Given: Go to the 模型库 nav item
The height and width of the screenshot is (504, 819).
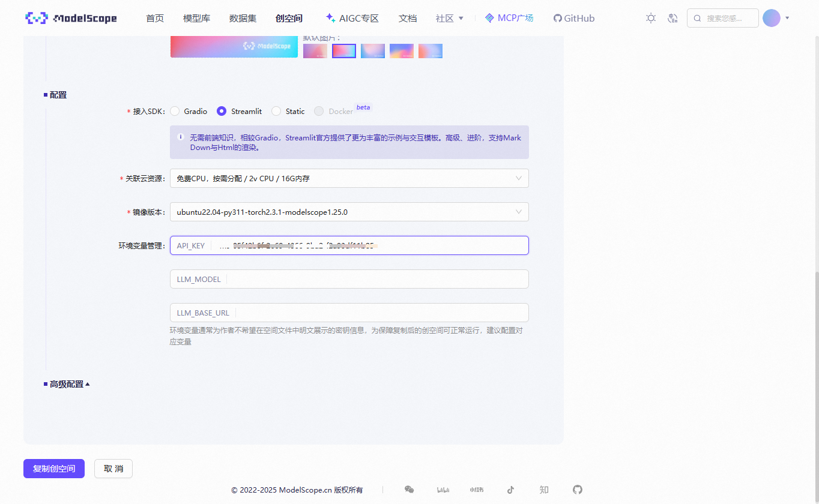Looking at the screenshot, I should point(196,18).
